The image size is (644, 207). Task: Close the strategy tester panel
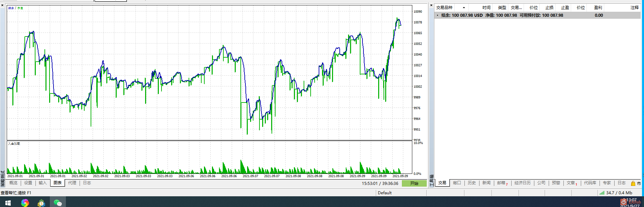pos(2,5)
